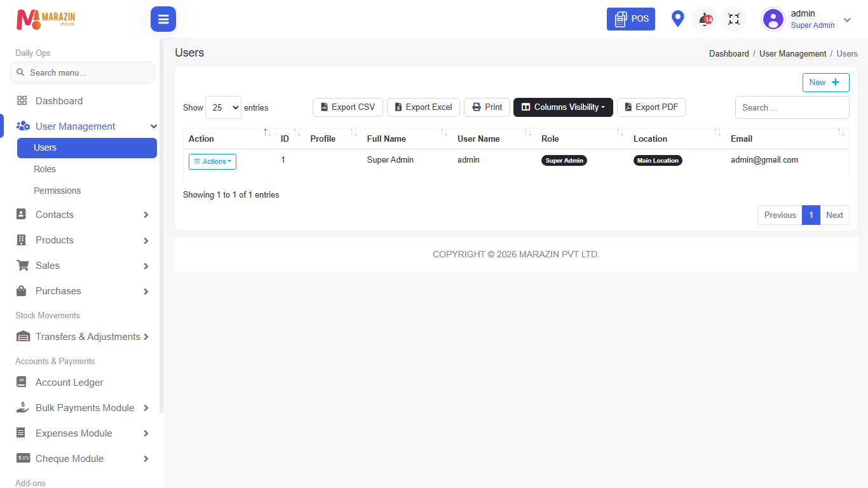Click the location pin icon
The image size is (868, 488).
[x=678, y=19]
